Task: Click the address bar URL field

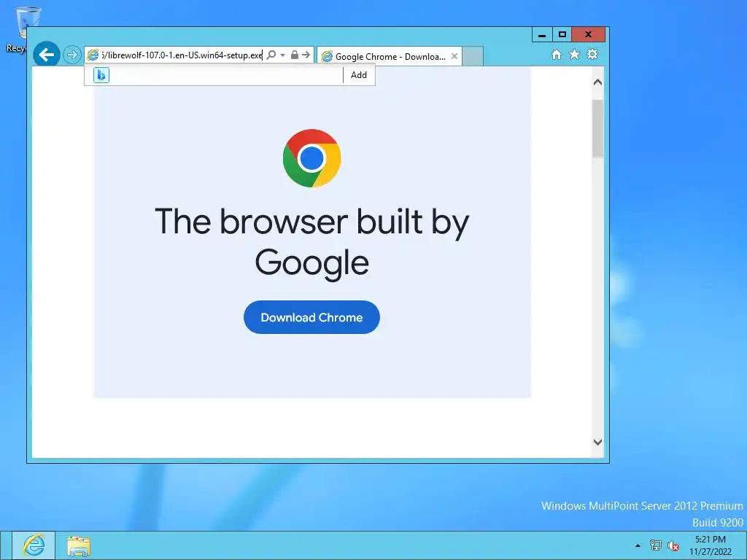Action: click(182, 55)
